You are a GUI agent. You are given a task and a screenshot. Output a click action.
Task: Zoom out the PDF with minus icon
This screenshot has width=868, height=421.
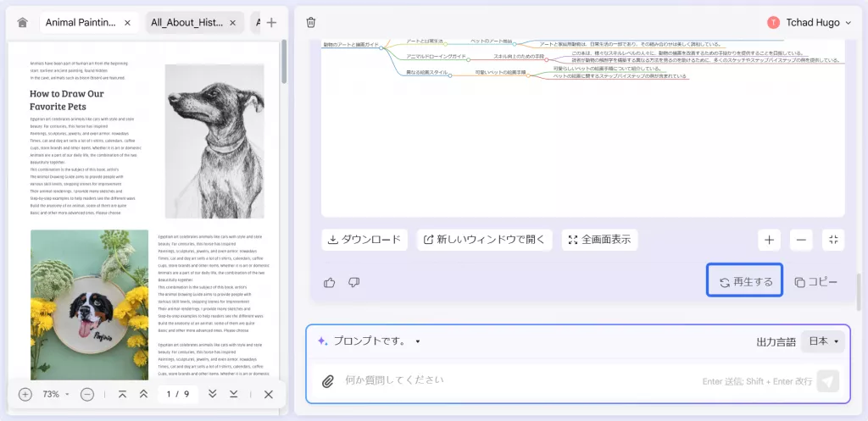(87, 395)
